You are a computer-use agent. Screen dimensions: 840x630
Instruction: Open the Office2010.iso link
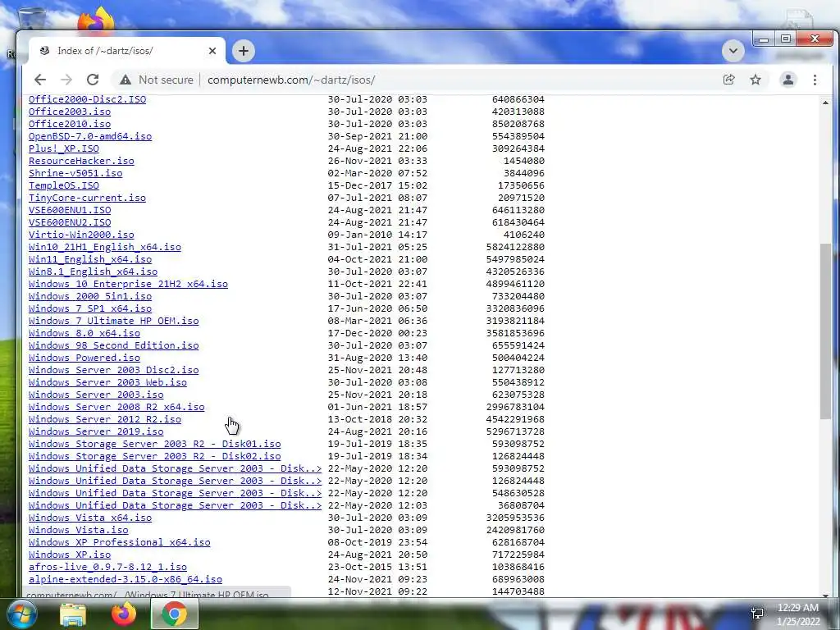(70, 124)
